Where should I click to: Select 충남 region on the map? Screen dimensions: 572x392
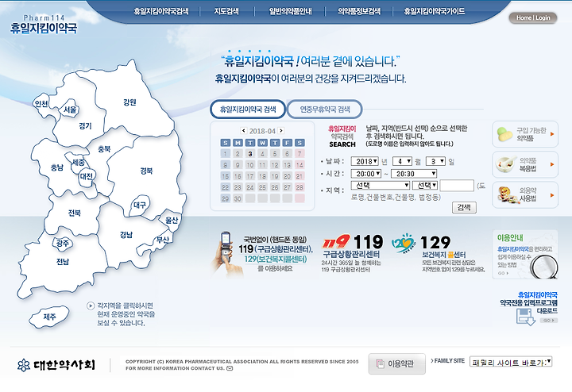coord(57,167)
